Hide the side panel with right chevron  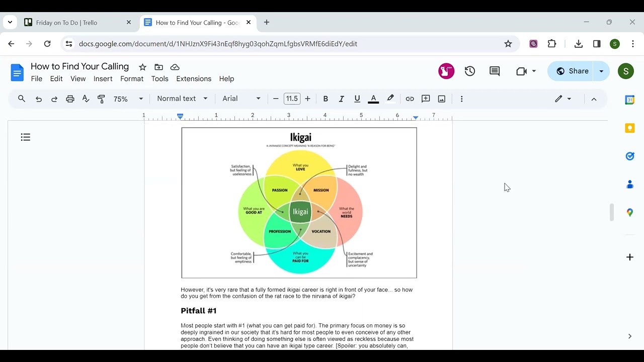(629, 336)
